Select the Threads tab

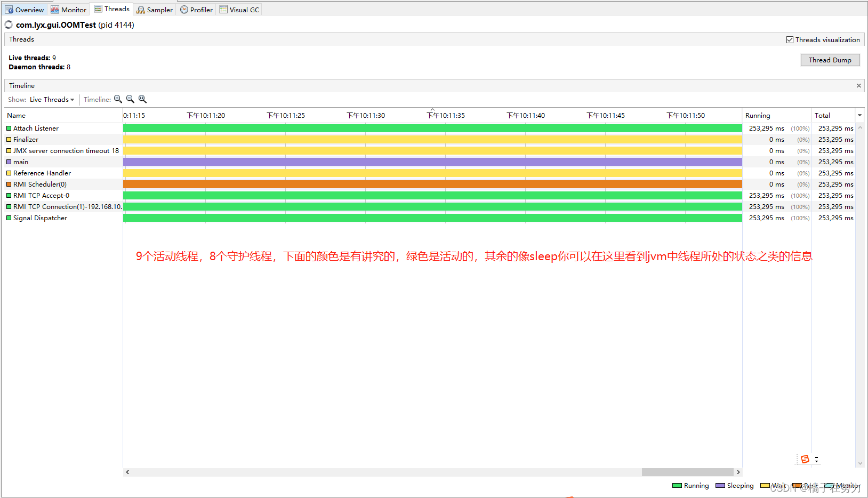tap(111, 9)
